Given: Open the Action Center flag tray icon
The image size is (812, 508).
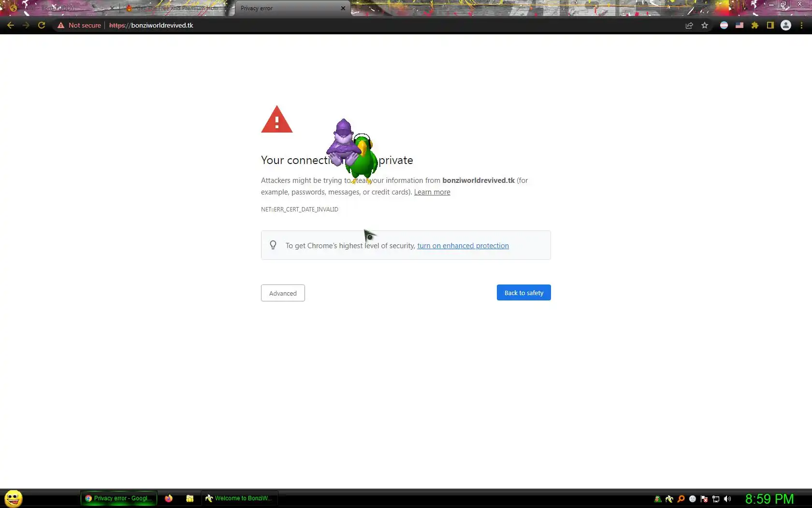Looking at the screenshot, I should pyautogui.click(x=704, y=499).
